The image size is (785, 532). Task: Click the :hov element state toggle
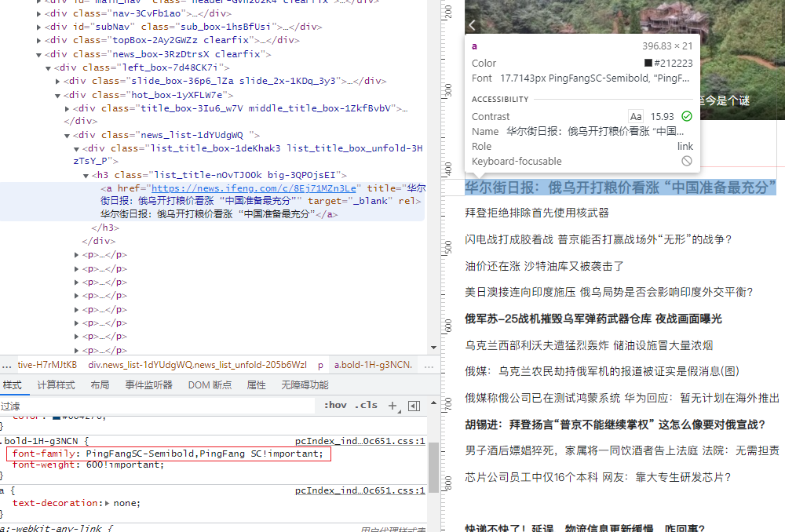point(335,406)
